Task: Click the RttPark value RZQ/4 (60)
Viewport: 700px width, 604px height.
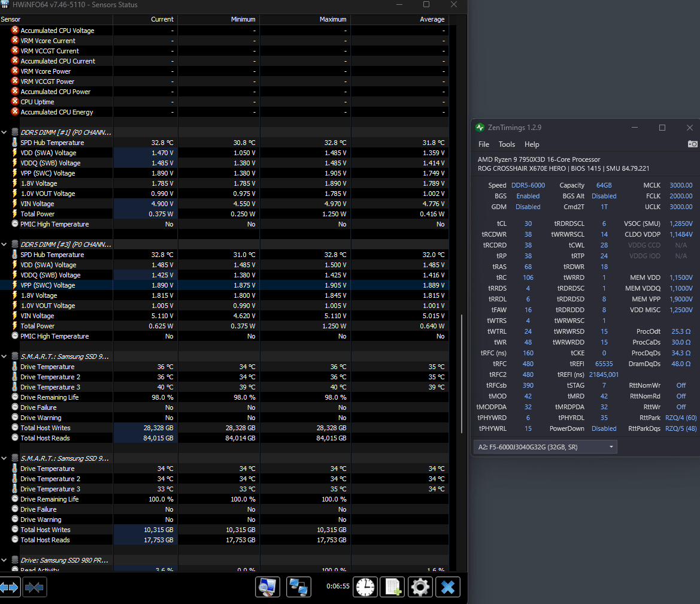Action: pyautogui.click(x=681, y=418)
